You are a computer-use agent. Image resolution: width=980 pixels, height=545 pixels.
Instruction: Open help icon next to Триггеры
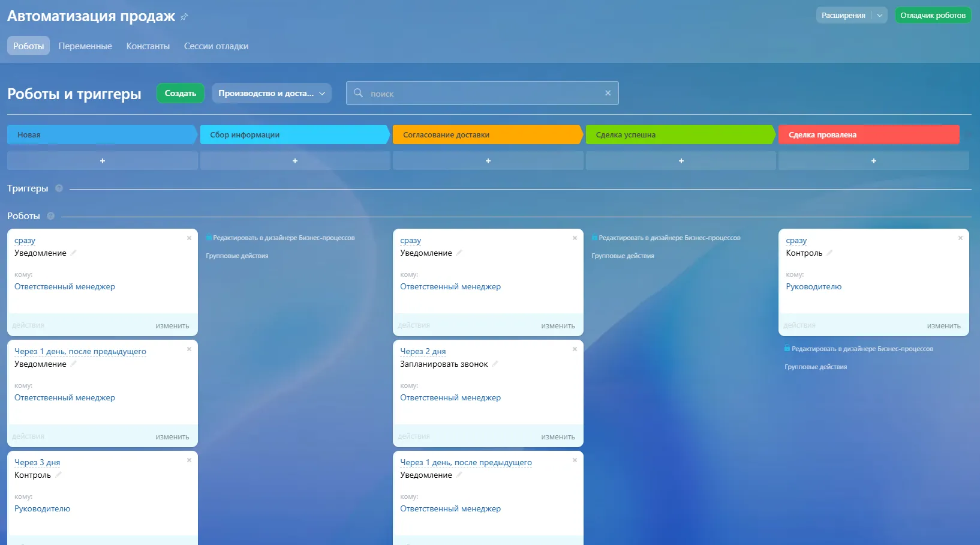[x=59, y=188]
